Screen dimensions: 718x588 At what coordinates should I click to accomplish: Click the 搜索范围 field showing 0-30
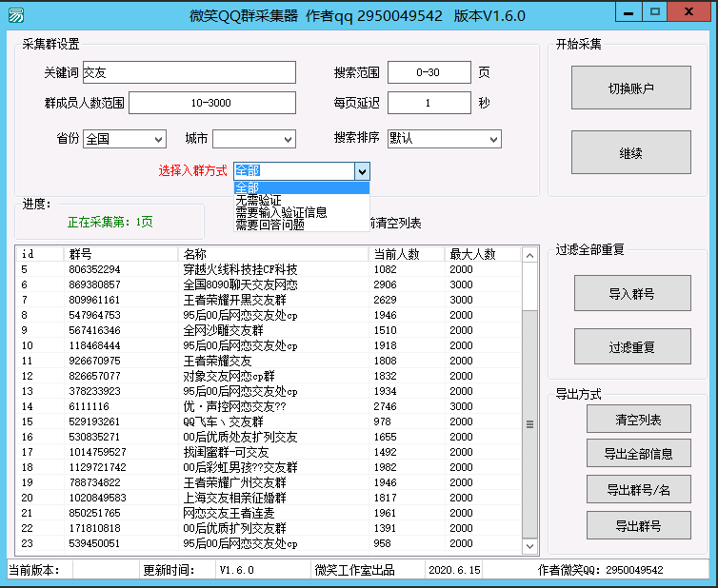429,72
